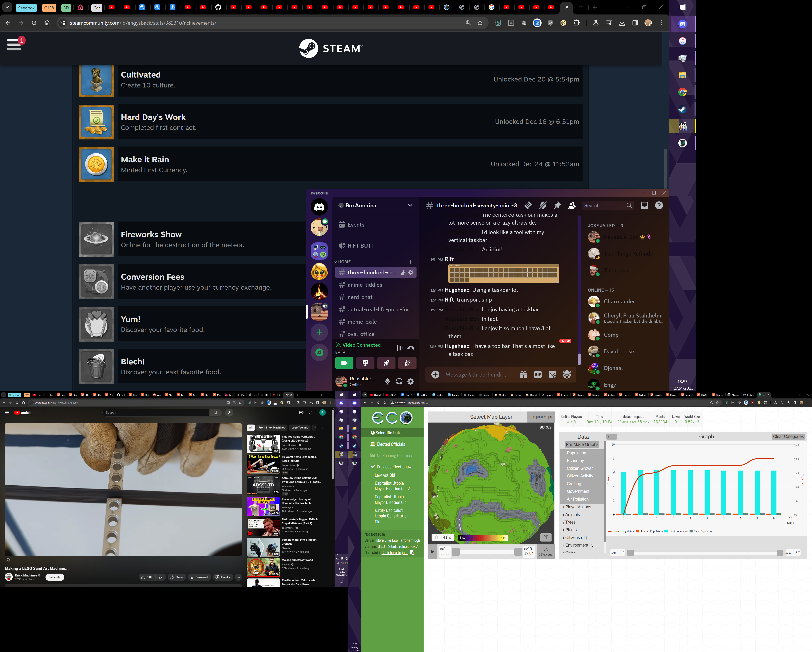
Task: Select the Lego Technic filter chip
Action: 299,428
